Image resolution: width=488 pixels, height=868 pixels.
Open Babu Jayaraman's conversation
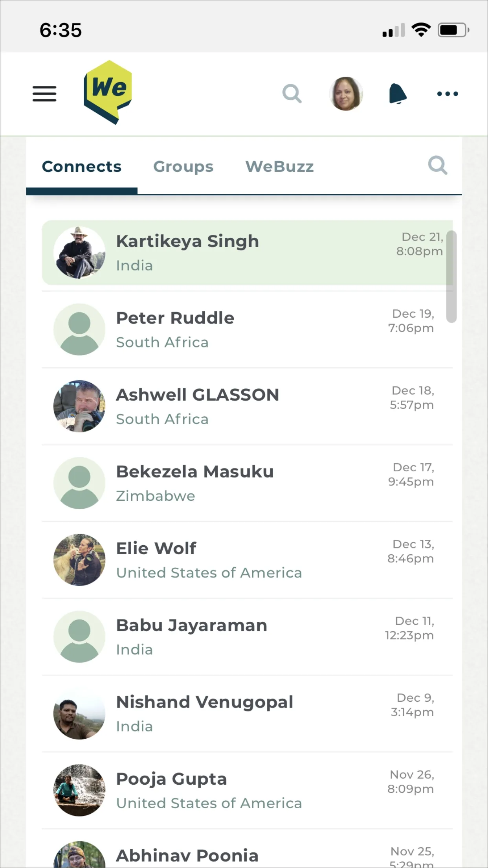click(247, 637)
